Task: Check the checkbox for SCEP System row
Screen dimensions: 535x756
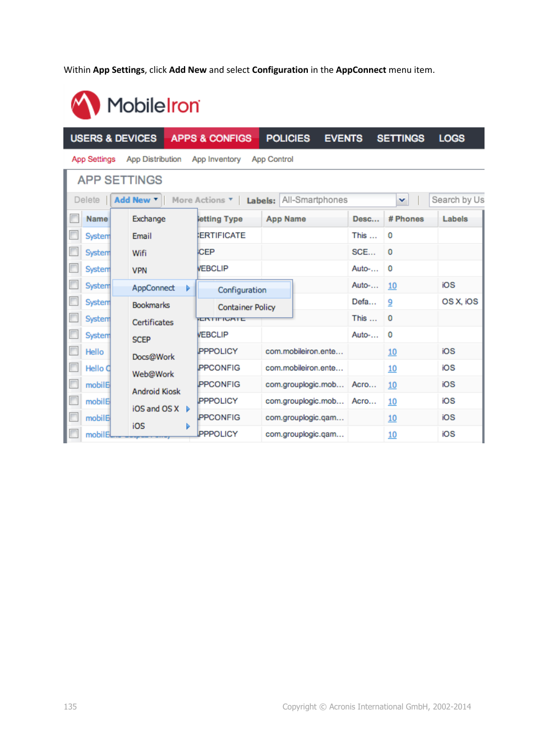Action: [x=74, y=252]
